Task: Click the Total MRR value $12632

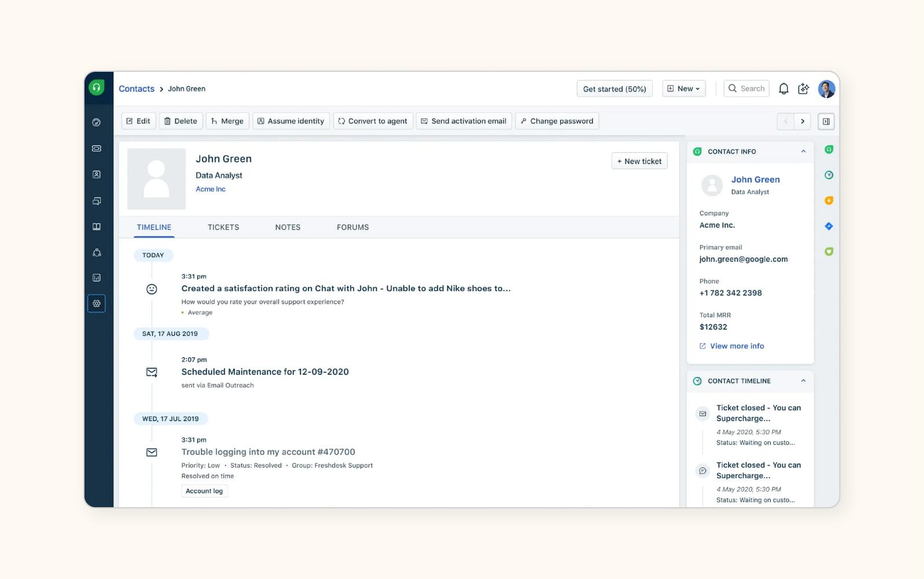Action: pos(713,327)
